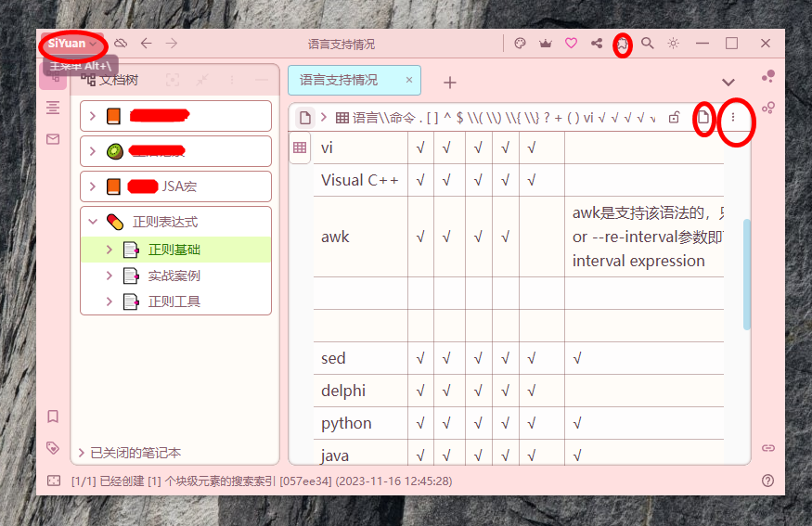This screenshot has height=526, width=812.
Task: Click the document icon beside lock
Action: (x=703, y=118)
